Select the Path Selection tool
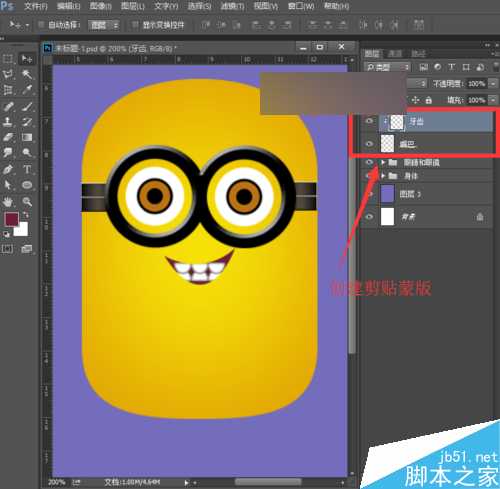The width and height of the screenshot is (500, 489). (x=7, y=185)
